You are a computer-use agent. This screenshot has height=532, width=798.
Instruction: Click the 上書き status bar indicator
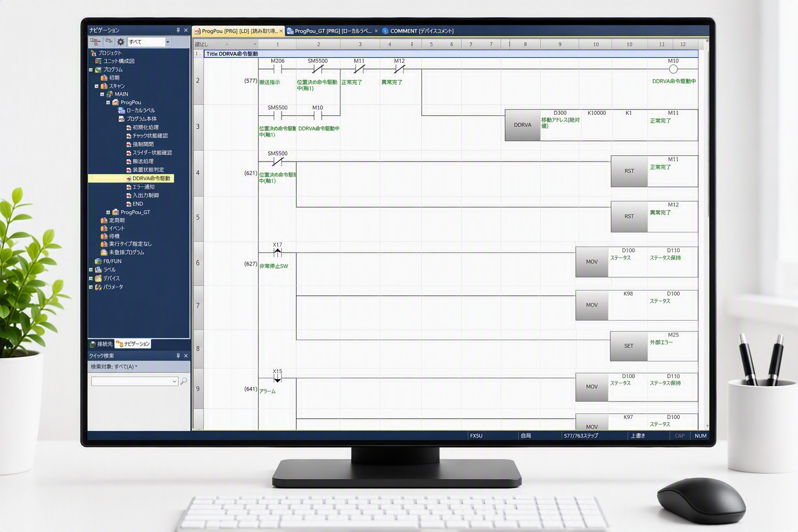tap(638, 436)
